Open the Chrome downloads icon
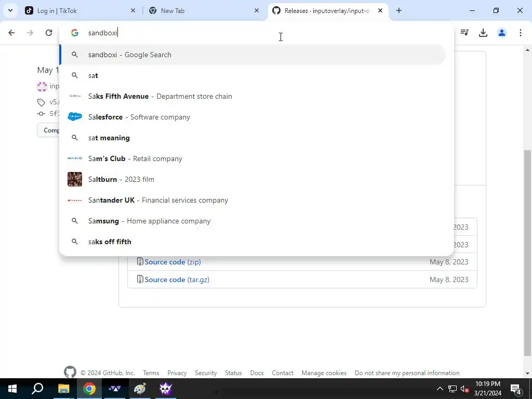Image resolution: width=532 pixels, height=399 pixels. coord(483,33)
